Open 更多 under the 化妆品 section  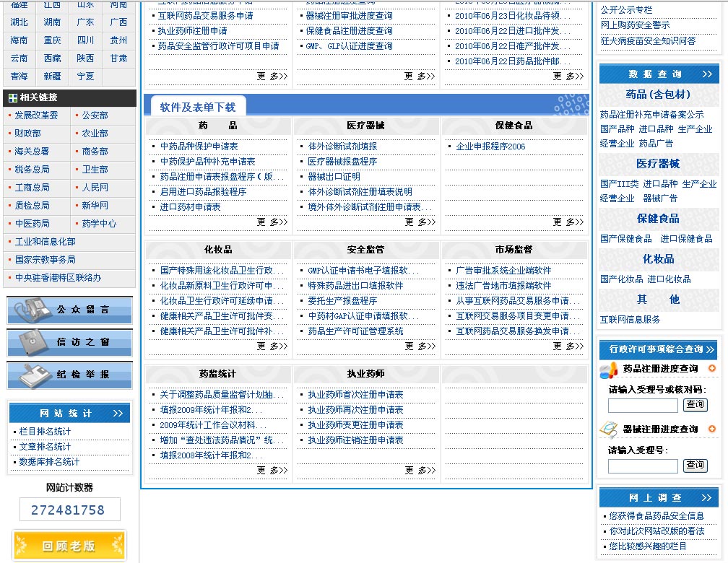click(x=272, y=346)
